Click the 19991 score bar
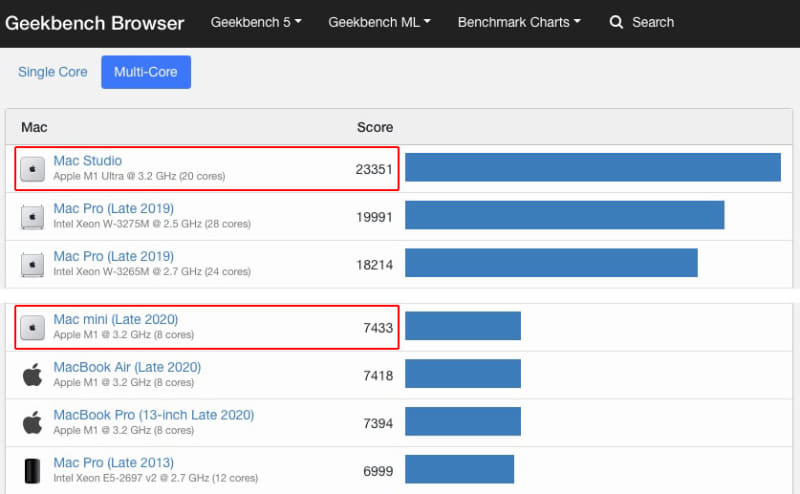This screenshot has width=800, height=494. click(565, 215)
